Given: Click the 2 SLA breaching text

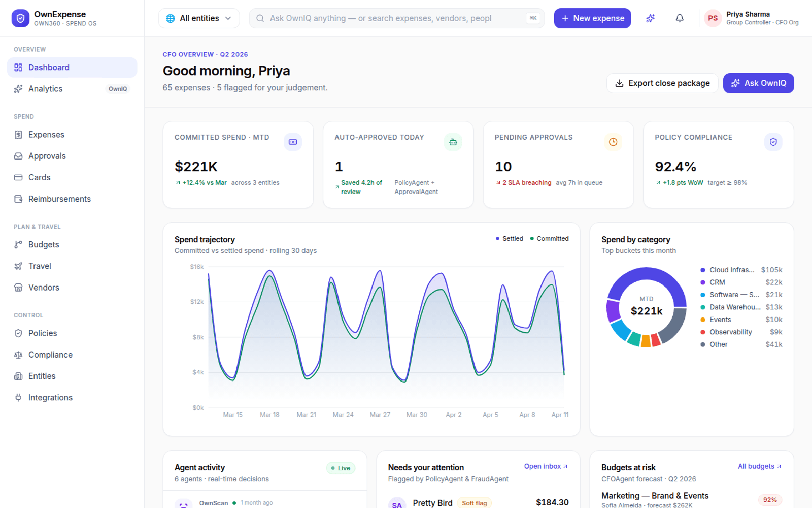Looking at the screenshot, I should [x=527, y=183].
